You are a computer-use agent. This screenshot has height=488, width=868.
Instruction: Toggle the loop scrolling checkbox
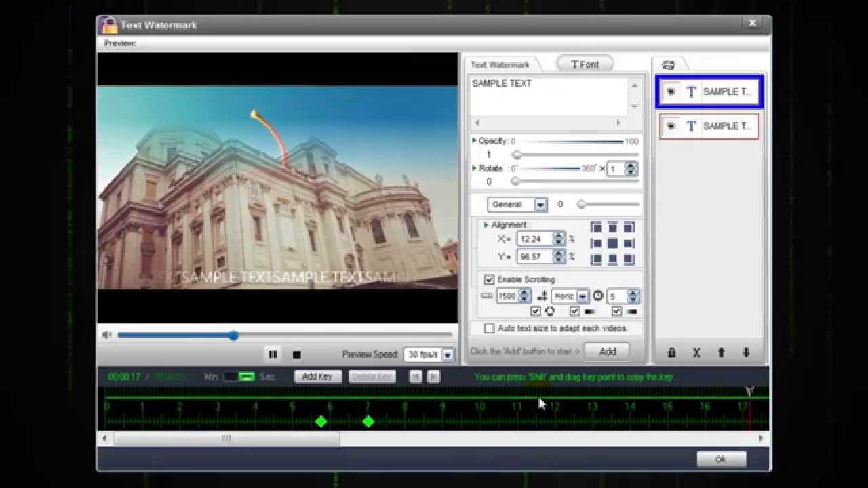(536, 311)
